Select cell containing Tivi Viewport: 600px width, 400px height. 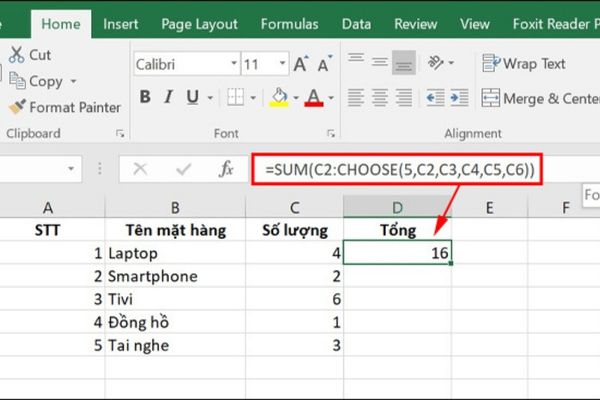pyautogui.click(x=175, y=299)
